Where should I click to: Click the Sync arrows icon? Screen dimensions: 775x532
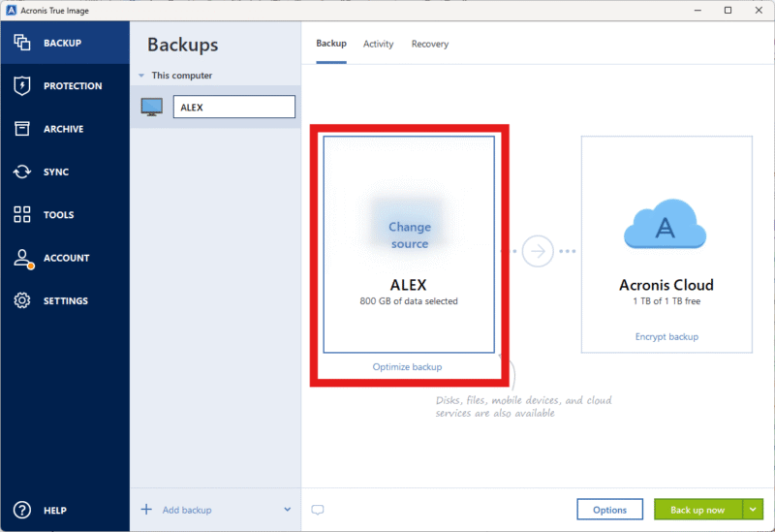[21, 172]
